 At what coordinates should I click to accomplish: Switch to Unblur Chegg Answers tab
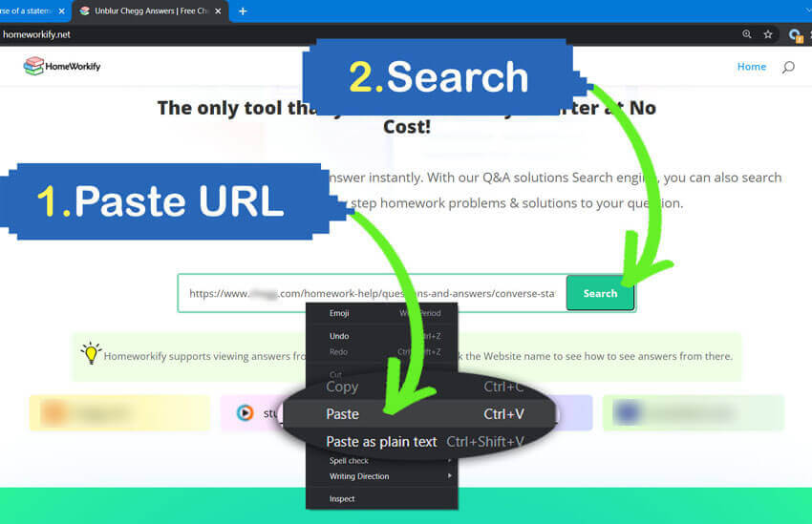pyautogui.click(x=150, y=10)
